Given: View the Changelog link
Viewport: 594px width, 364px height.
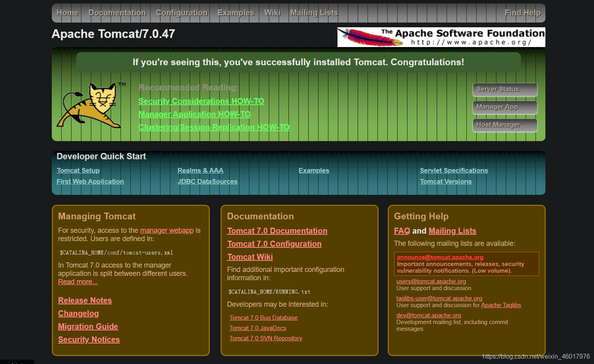Looking at the screenshot, I should pyautogui.click(x=78, y=313).
